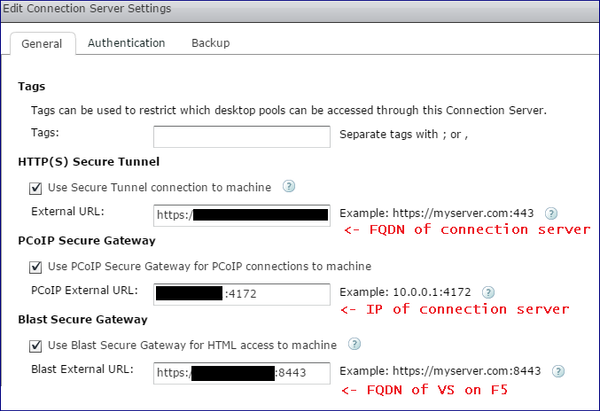Toggle Use Secure Tunnel connection checkbox
The height and width of the screenshot is (411, 600).
37,187
